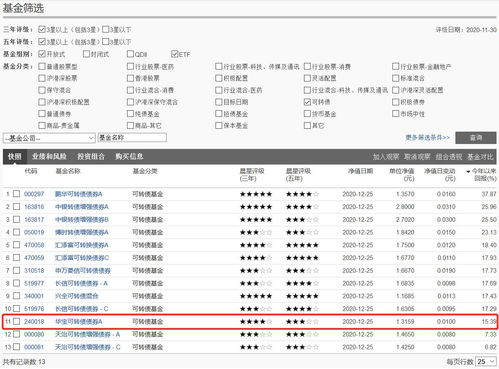Open the 长信可转债债券 - A fund link
Image resolution: width=499 pixels, height=369 pixels.
coord(81,283)
